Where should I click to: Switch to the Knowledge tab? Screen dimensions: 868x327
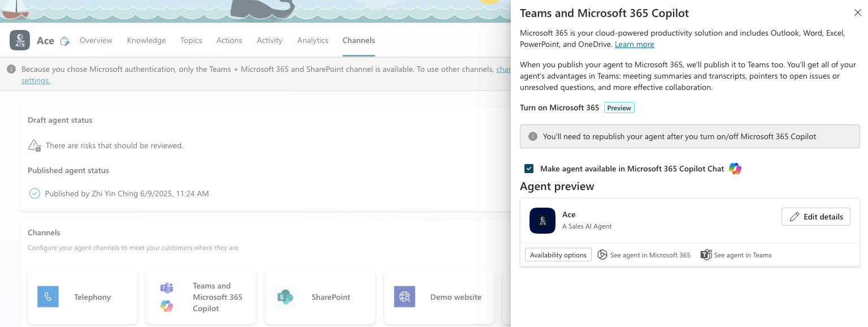point(146,40)
